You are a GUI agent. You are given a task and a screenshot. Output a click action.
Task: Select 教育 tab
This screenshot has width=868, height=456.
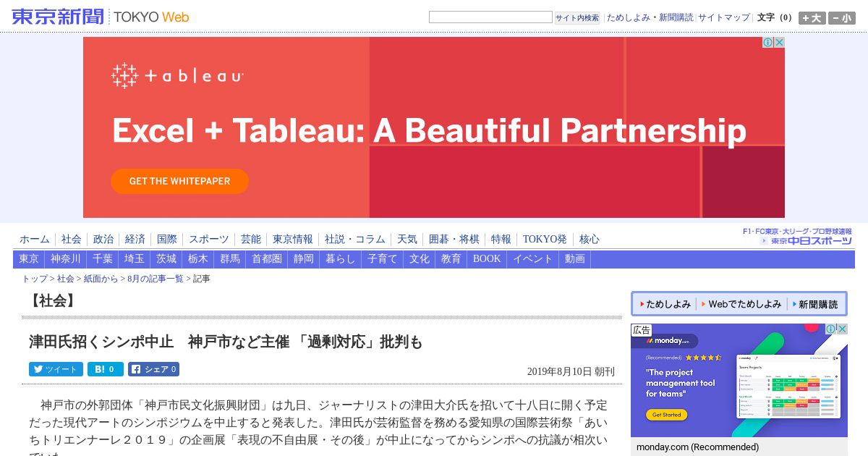pos(451,259)
